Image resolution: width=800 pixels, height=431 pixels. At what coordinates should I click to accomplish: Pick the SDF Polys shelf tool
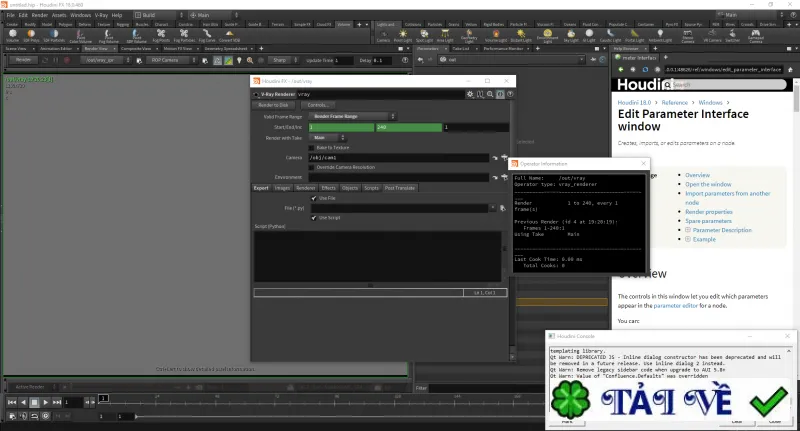pyautogui.click(x=31, y=35)
